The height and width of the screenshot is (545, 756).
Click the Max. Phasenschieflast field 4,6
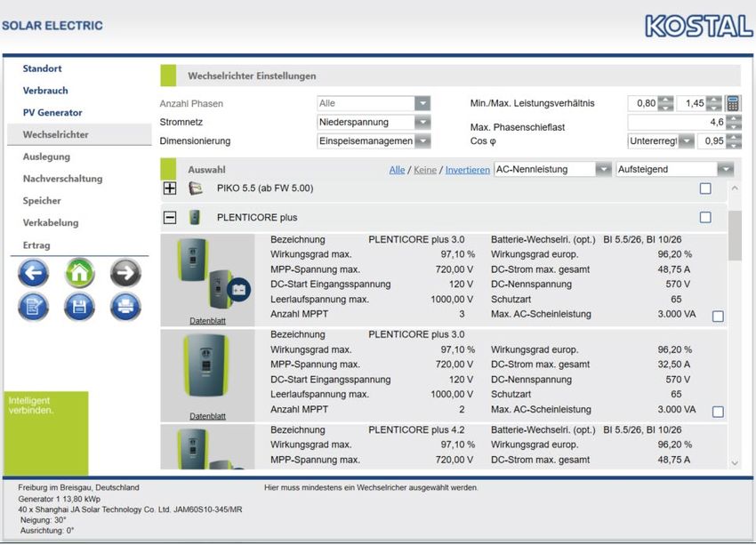click(677, 122)
